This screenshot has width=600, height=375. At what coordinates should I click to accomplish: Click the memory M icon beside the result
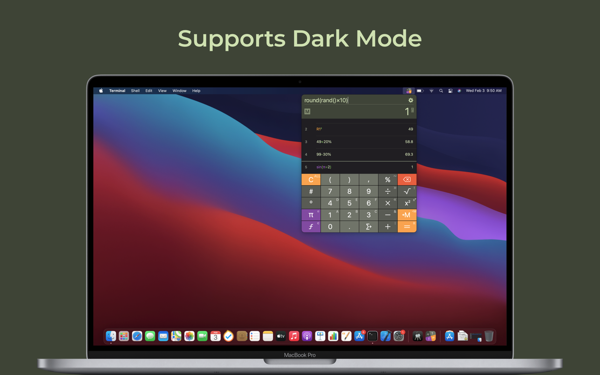coord(307,111)
